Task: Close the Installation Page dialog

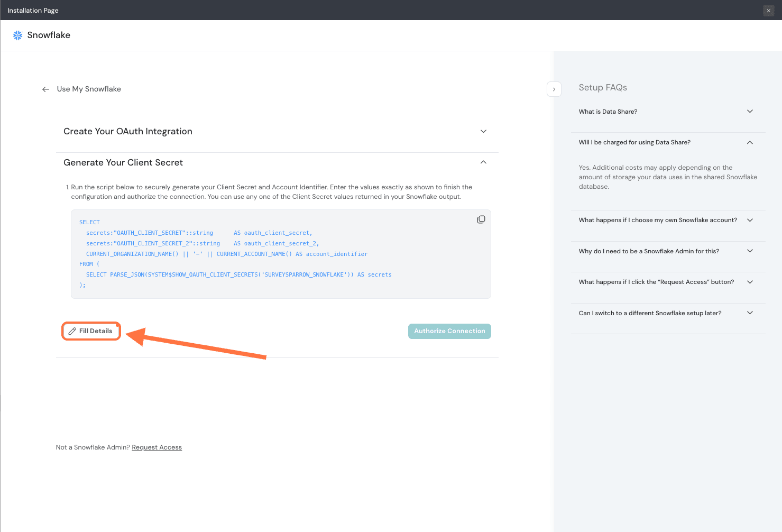Action: (768, 11)
